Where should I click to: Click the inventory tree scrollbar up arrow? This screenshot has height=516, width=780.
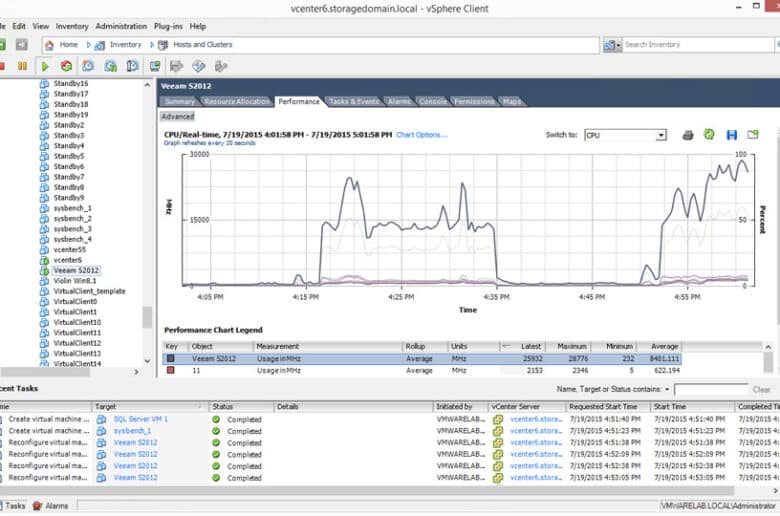[x=147, y=85]
